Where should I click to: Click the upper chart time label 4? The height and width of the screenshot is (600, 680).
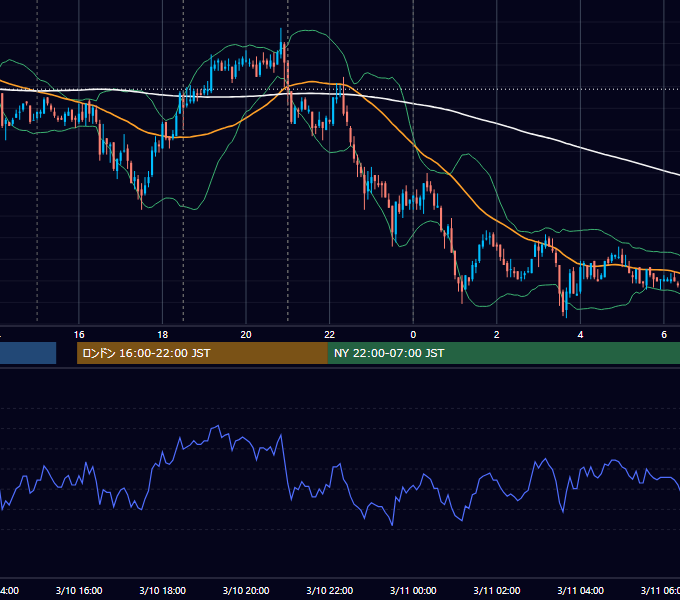pyautogui.click(x=580, y=334)
